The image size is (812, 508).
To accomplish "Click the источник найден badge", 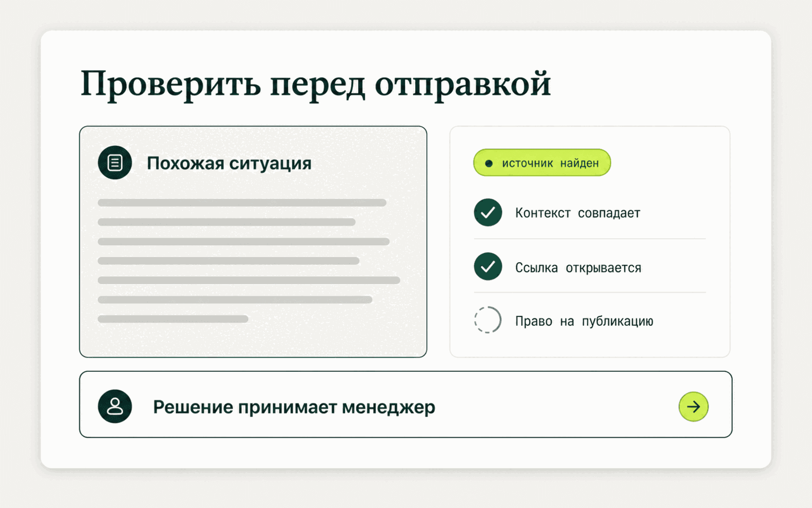I will tap(542, 163).
